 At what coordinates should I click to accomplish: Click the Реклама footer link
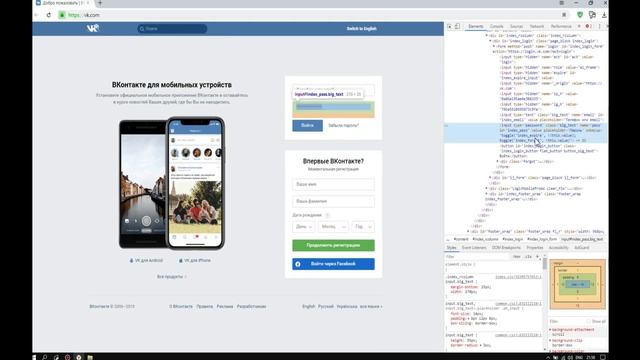[x=225, y=307]
